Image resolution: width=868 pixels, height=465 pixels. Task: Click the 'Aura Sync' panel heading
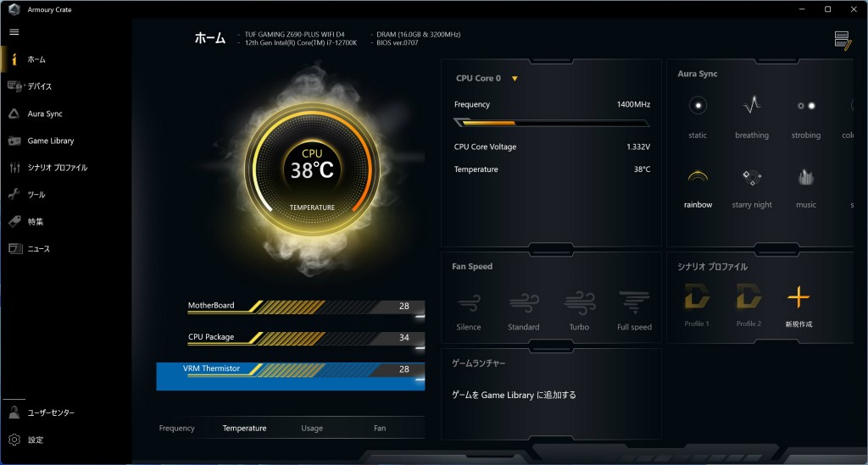click(x=697, y=74)
